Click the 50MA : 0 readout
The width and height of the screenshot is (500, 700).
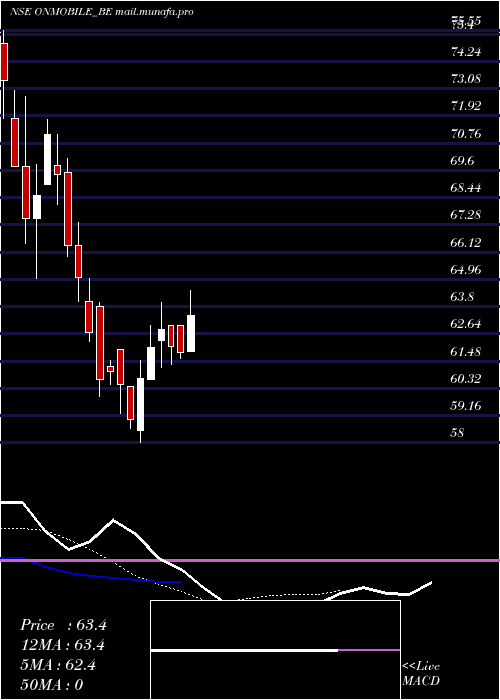(52, 685)
